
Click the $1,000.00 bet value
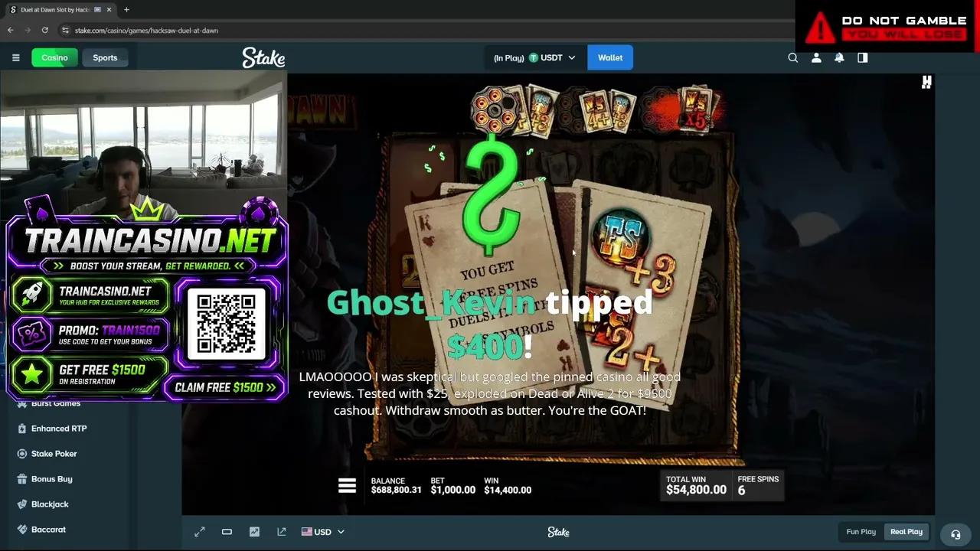452,490
